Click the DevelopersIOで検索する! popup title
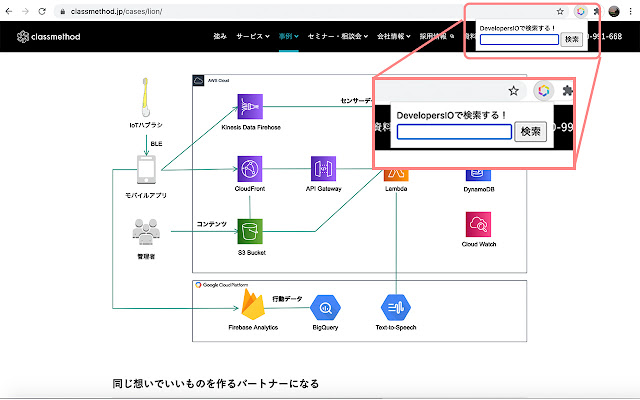The height and width of the screenshot is (400, 640). tap(517, 28)
